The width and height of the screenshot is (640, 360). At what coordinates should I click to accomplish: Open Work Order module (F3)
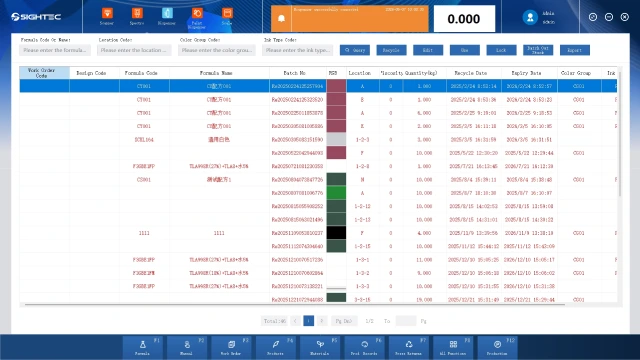pos(231,347)
